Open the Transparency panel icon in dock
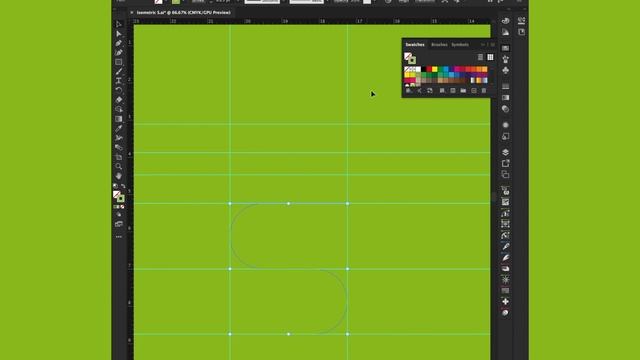Image resolution: width=640 pixels, height=360 pixels. tap(505, 109)
